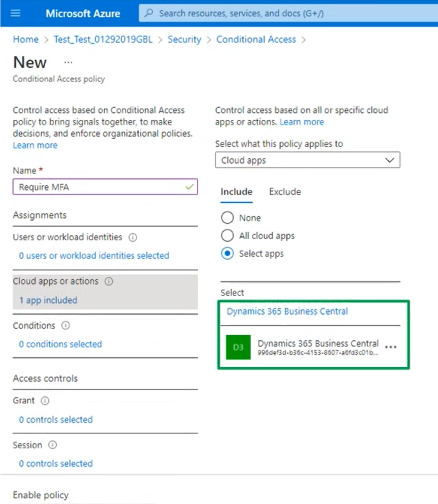The height and width of the screenshot is (504, 438).
Task: Click the green D3 app icon
Action: (x=238, y=347)
